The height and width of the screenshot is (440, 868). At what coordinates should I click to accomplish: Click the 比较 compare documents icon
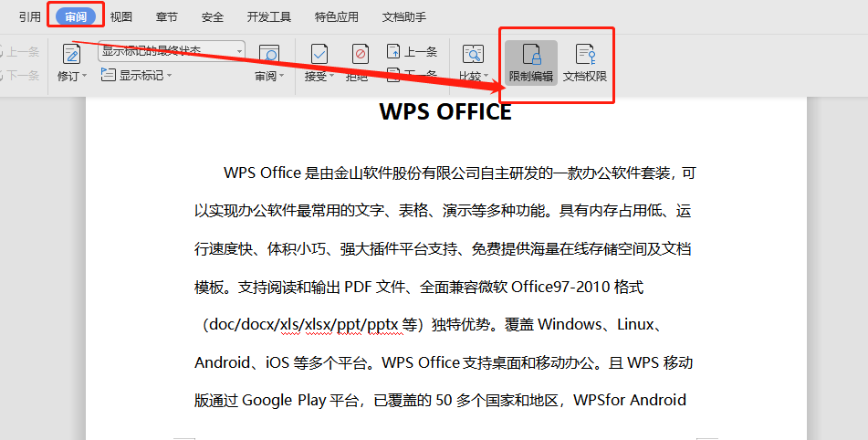(473, 54)
